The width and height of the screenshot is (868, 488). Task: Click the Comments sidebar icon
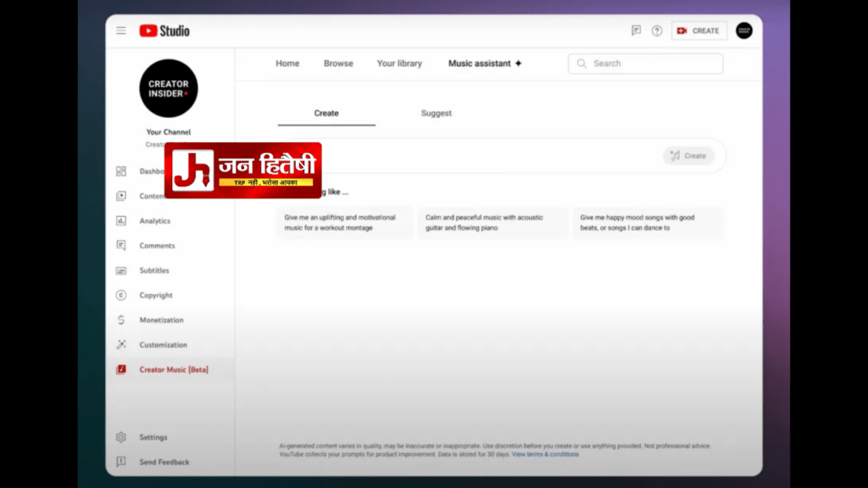[121, 245]
